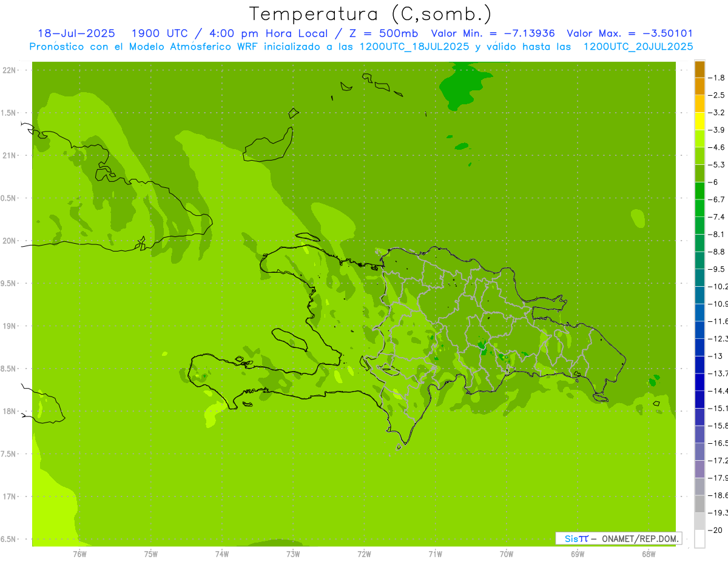
Task: Pick dark green swatch between -6 and -6.7
Action: pyautogui.click(x=699, y=191)
